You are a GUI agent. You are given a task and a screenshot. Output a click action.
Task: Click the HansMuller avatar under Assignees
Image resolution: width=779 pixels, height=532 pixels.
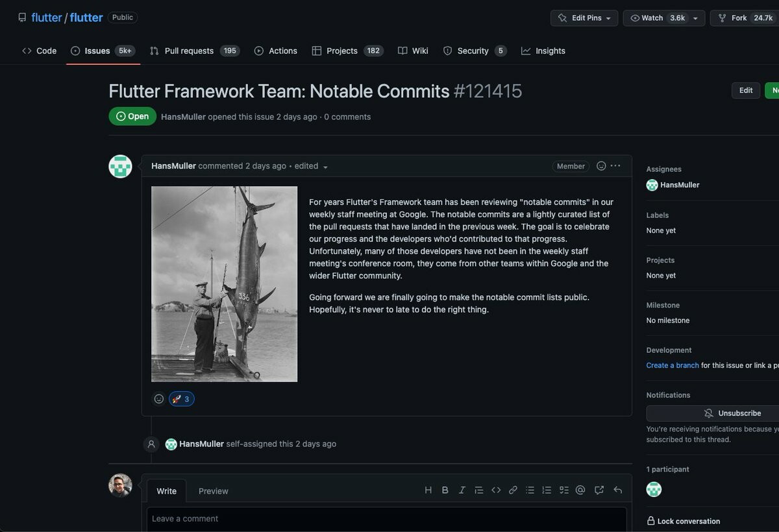(652, 185)
